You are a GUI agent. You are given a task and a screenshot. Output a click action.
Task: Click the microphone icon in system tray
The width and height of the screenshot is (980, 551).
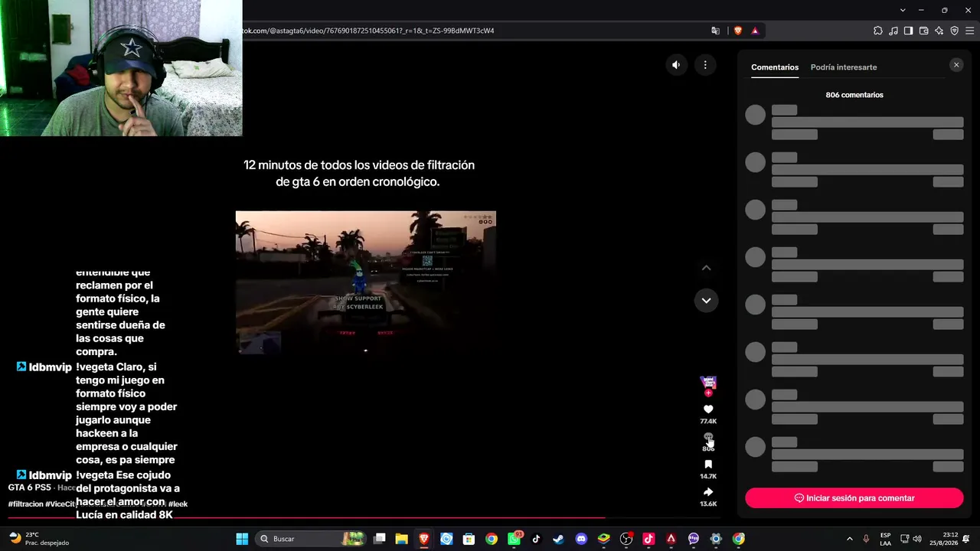pyautogui.click(x=866, y=539)
